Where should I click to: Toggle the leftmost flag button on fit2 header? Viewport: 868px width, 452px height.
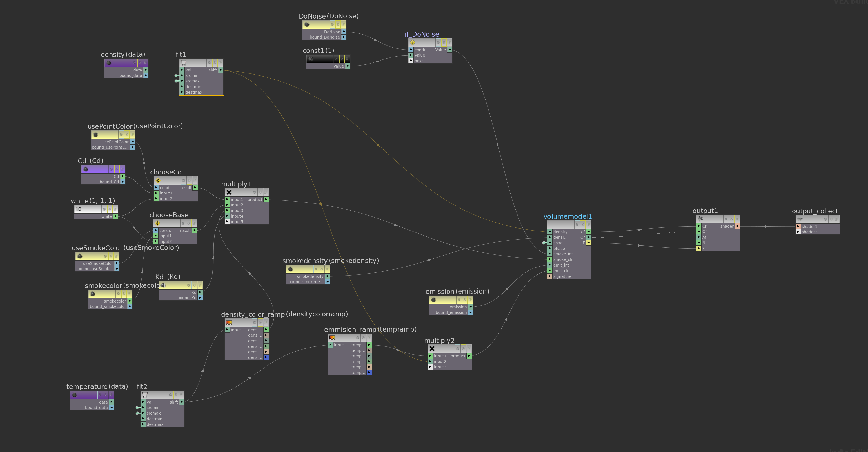point(170,394)
